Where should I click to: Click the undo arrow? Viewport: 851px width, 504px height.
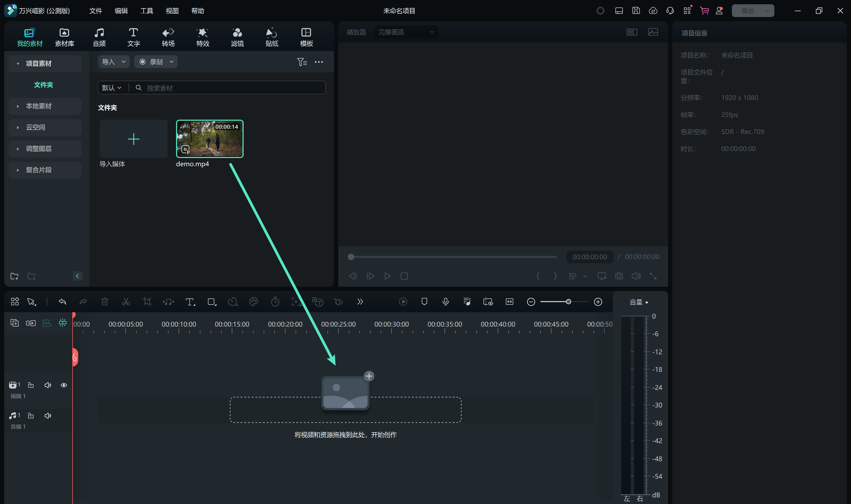coord(62,302)
